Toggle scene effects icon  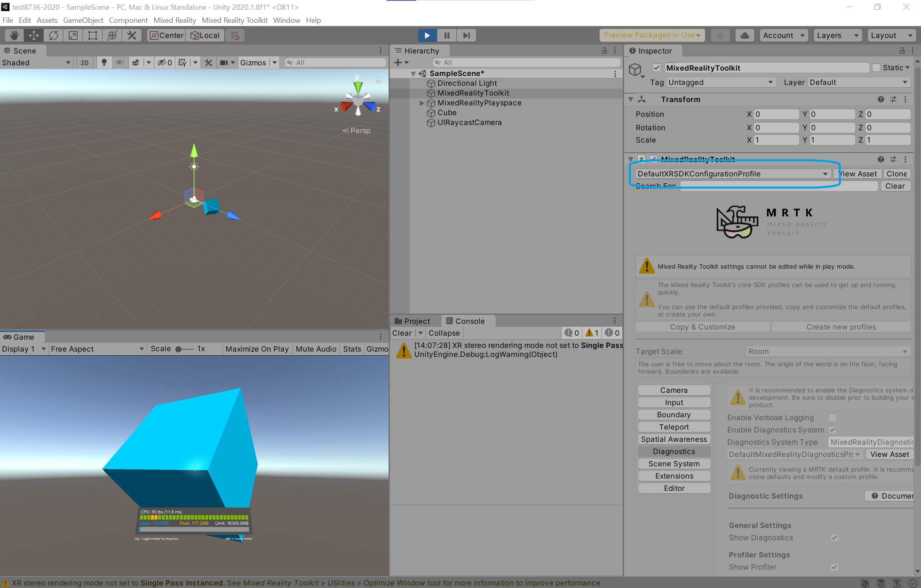[x=136, y=62]
